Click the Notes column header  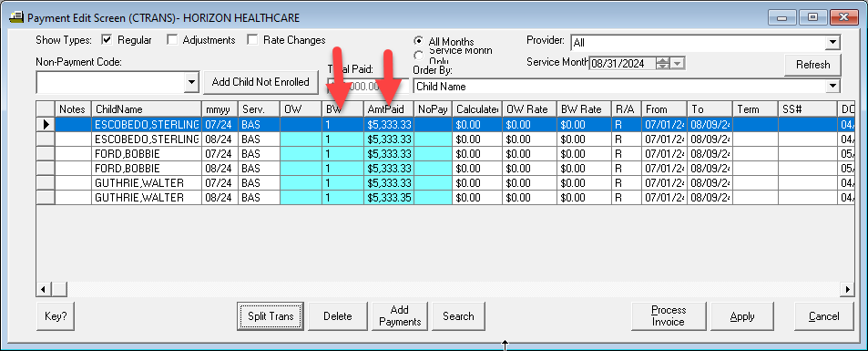(73, 109)
